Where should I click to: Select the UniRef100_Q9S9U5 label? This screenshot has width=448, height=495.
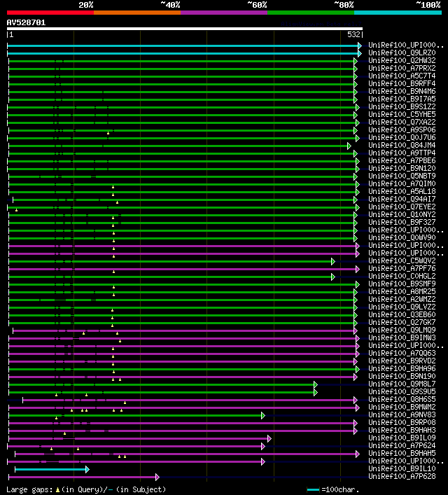click(x=402, y=392)
